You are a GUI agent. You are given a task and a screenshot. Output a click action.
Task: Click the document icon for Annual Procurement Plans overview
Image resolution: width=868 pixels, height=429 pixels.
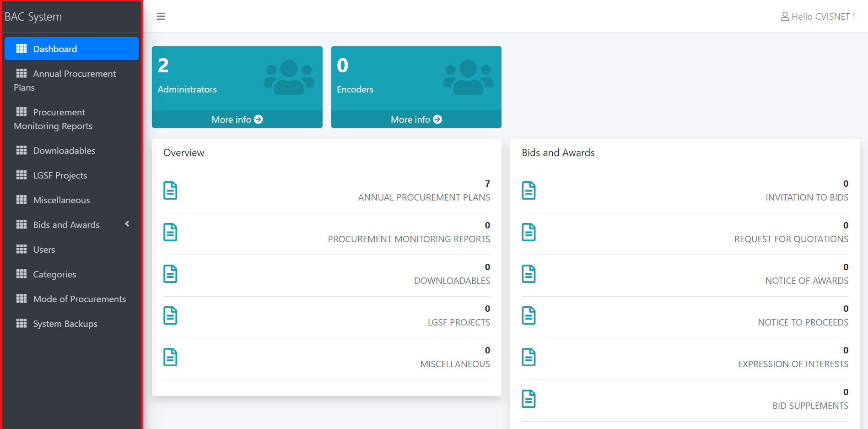click(170, 190)
